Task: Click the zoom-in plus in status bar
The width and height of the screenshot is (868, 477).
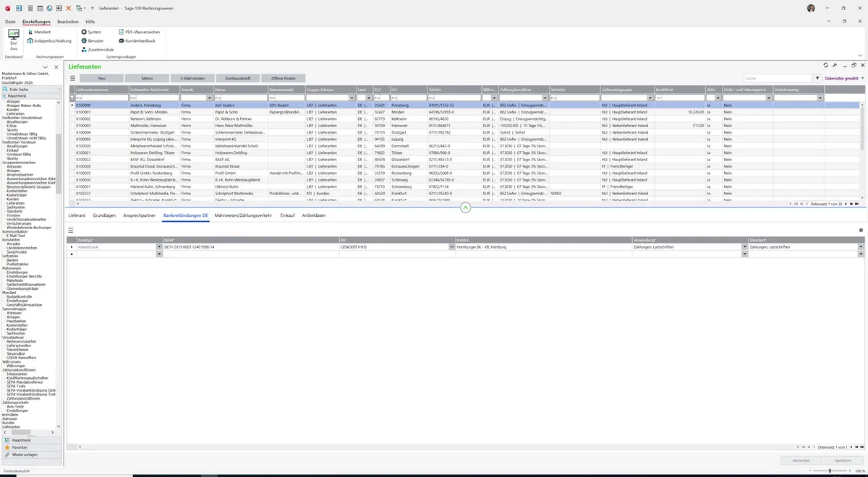Action: (x=850, y=470)
